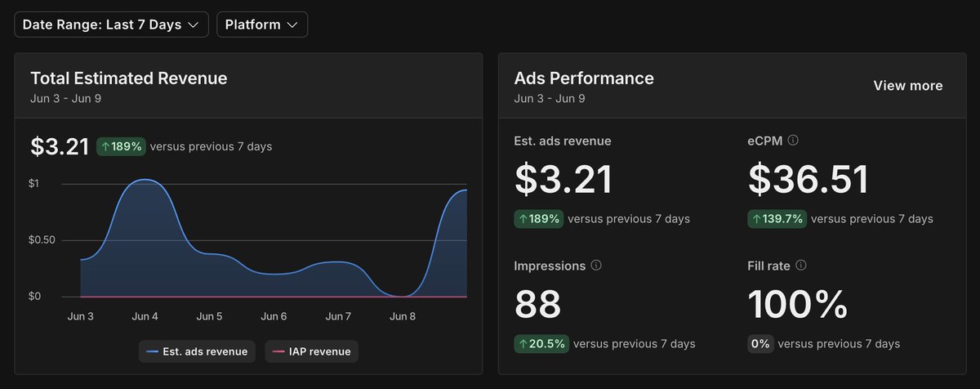Viewport: 980px width, 389px height.
Task: Click the Jun 4 label on chart axis
Action: click(145, 316)
